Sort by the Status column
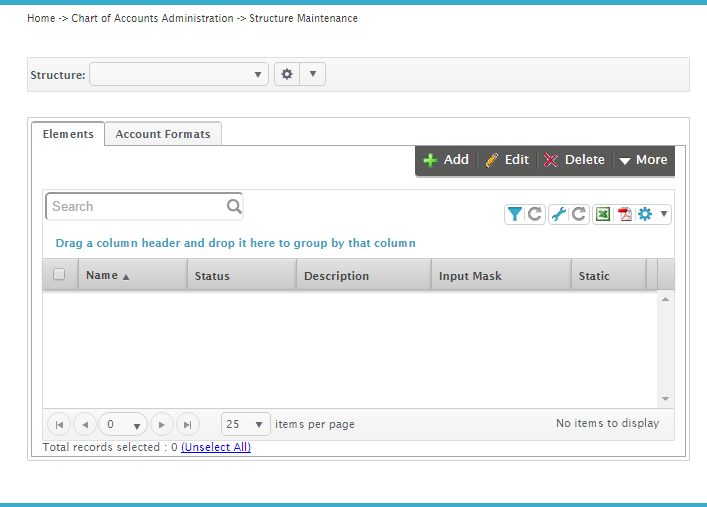Viewport: 707px width, 507px height. tap(242, 275)
